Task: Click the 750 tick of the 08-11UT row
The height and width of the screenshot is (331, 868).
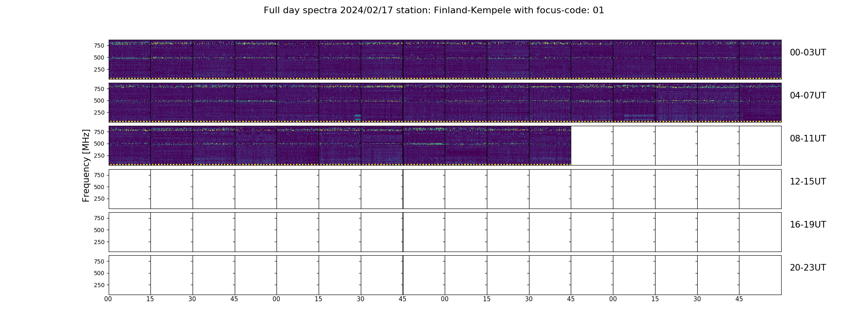Action: coord(99,132)
